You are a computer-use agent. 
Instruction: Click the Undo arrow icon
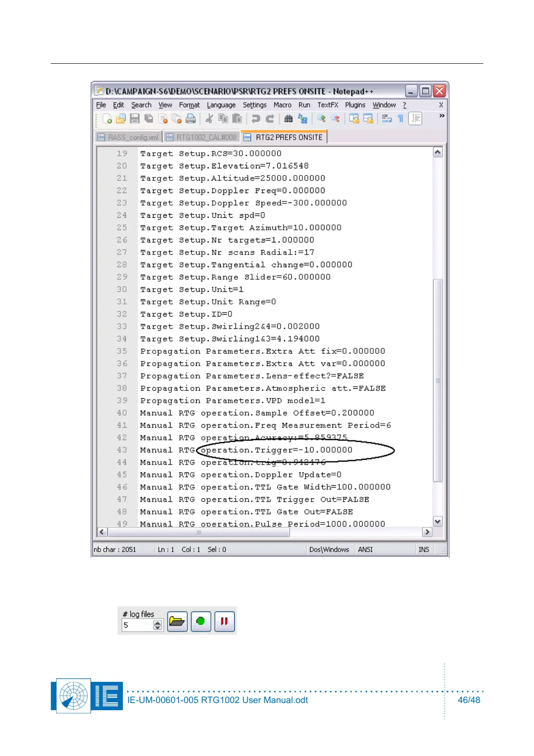pyautogui.click(x=255, y=119)
